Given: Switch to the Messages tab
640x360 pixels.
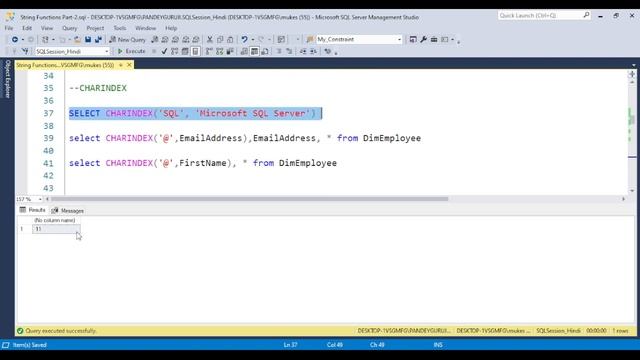Looking at the screenshot, I should pos(67,211).
